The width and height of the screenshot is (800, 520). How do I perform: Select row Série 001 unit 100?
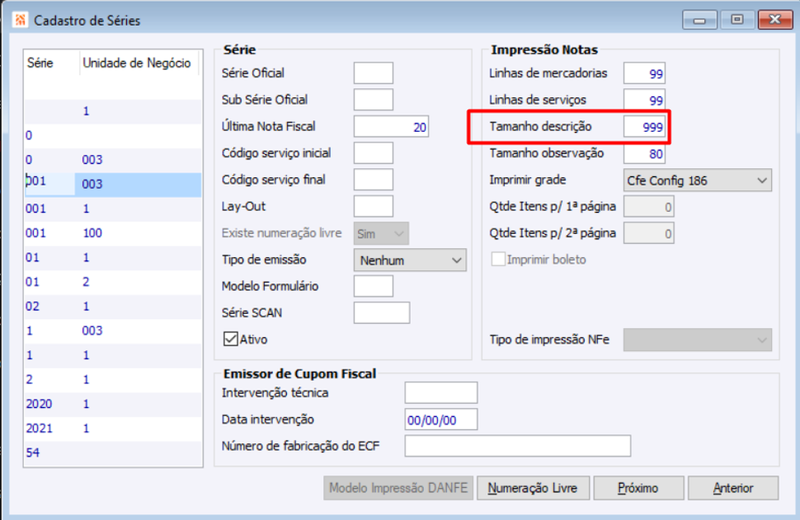coord(113,233)
